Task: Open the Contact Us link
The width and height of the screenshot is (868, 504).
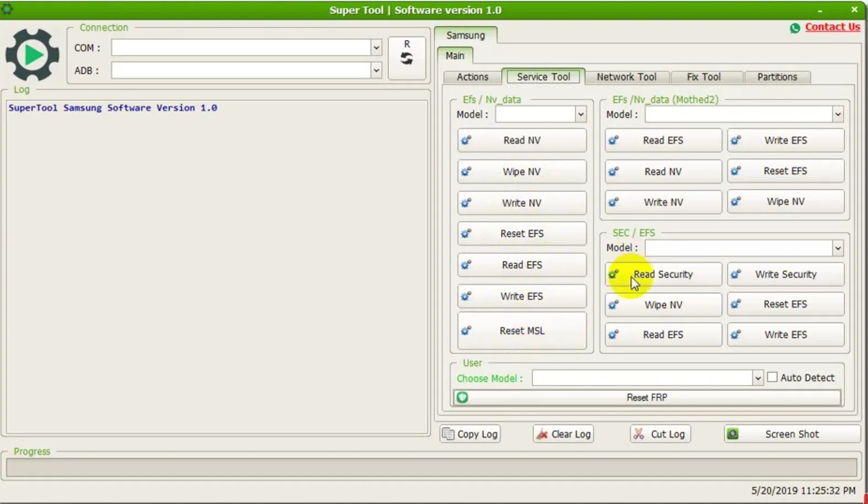Action: tap(832, 27)
